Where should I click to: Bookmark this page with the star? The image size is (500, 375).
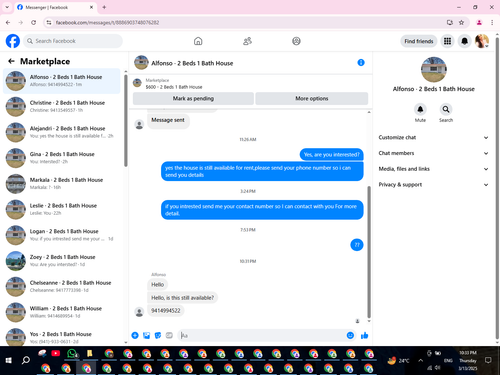[461, 22]
